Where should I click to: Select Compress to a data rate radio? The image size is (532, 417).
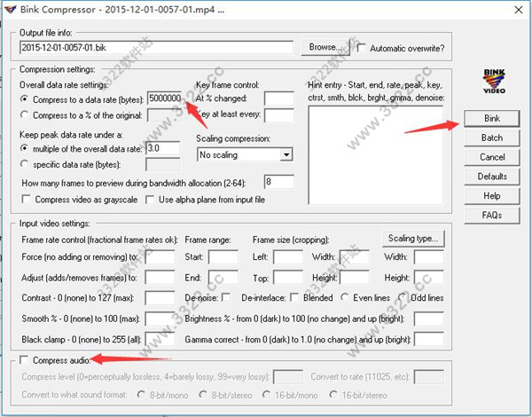(24, 99)
